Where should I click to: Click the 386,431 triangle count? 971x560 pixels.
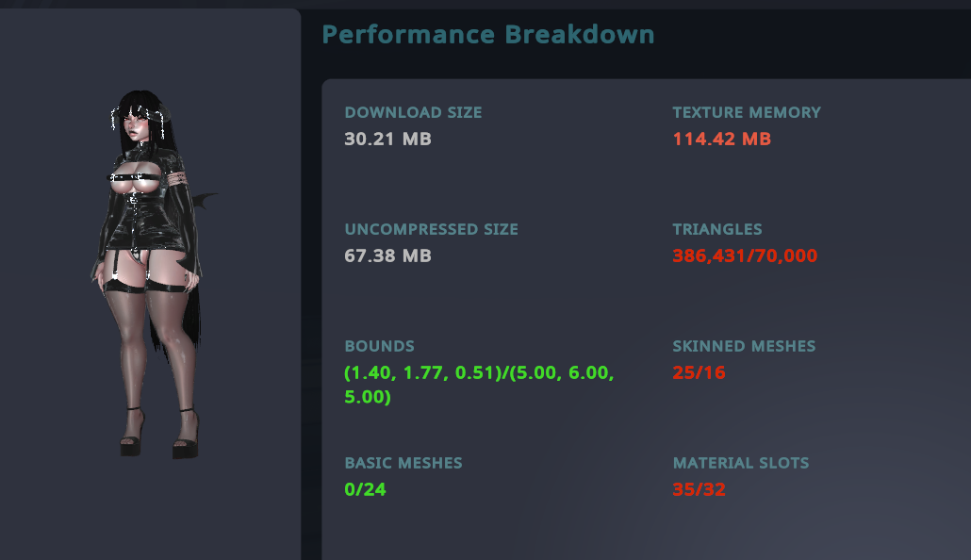tap(709, 256)
